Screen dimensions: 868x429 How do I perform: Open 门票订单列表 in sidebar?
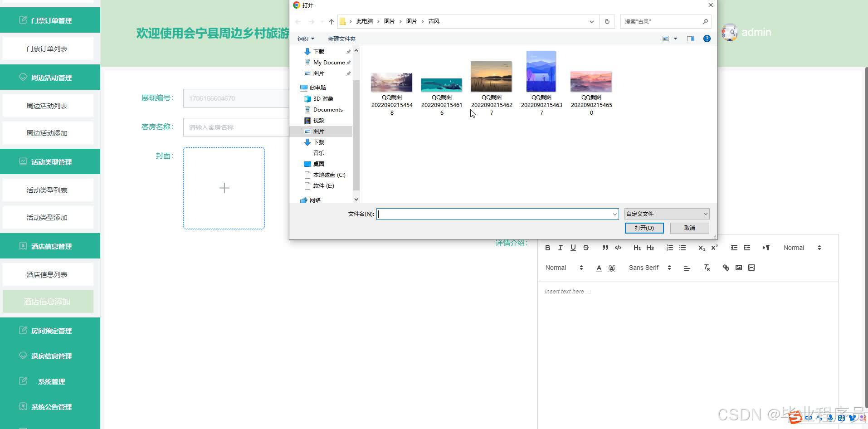click(x=47, y=49)
